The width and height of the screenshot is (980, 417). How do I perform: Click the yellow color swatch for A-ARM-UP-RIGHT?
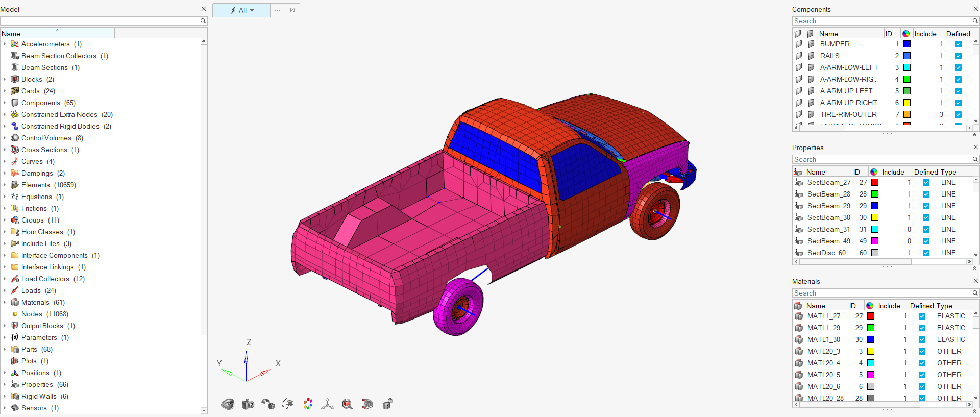click(907, 103)
